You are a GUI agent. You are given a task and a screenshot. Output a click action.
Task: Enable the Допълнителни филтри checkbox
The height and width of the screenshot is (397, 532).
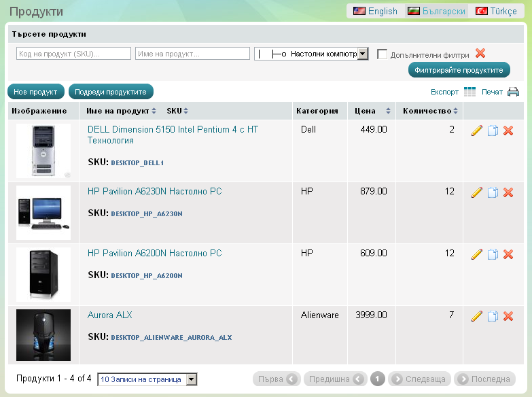point(383,54)
